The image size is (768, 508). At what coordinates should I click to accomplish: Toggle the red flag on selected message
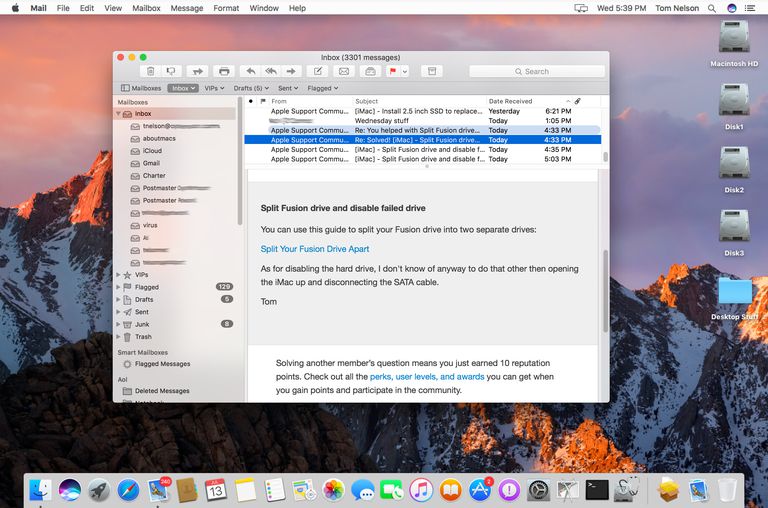coord(394,71)
